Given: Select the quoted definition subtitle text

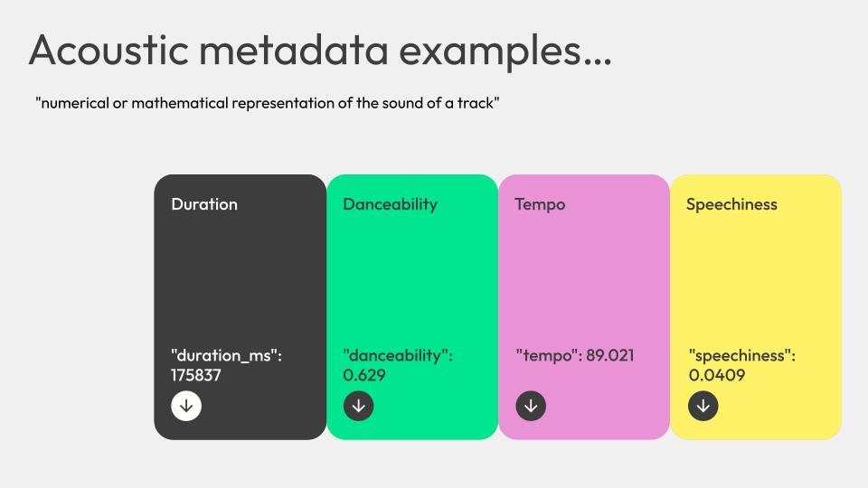Looking at the screenshot, I should click(268, 103).
